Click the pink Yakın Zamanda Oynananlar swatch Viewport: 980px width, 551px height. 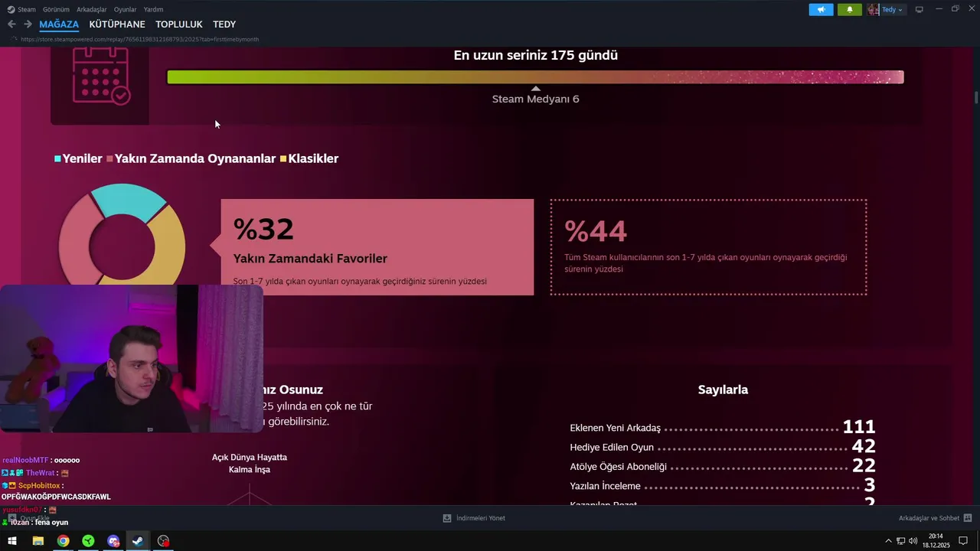tap(109, 159)
